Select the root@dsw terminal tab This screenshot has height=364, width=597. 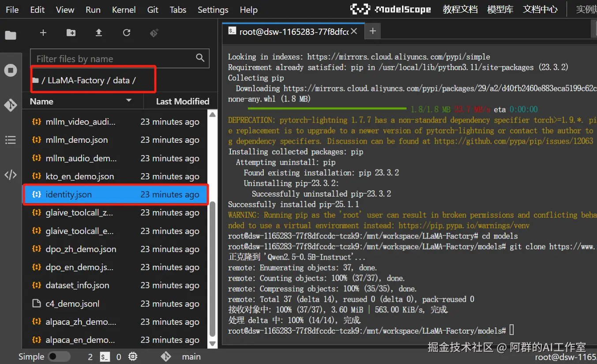pos(293,31)
